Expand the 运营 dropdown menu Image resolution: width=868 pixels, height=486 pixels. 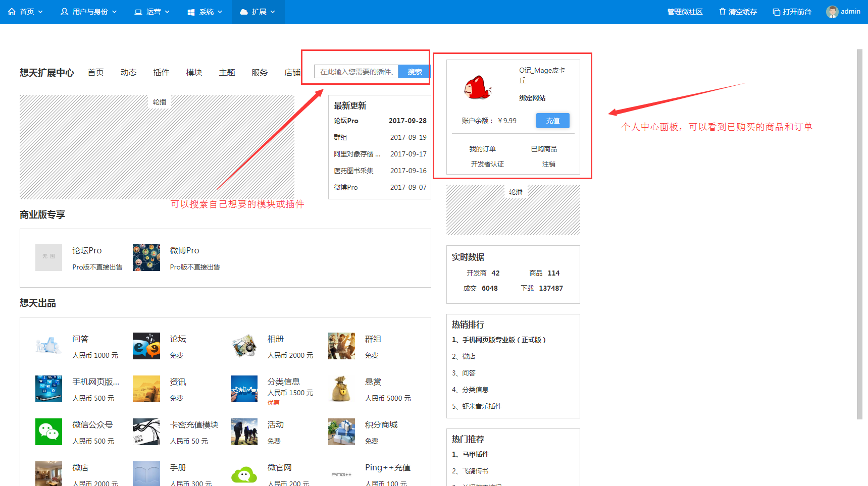pos(152,12)
